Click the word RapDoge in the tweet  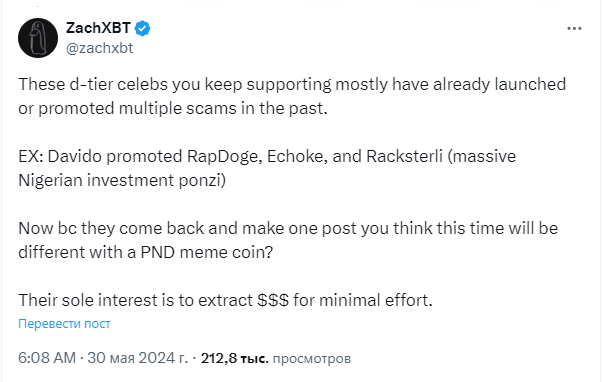[225, 157]
